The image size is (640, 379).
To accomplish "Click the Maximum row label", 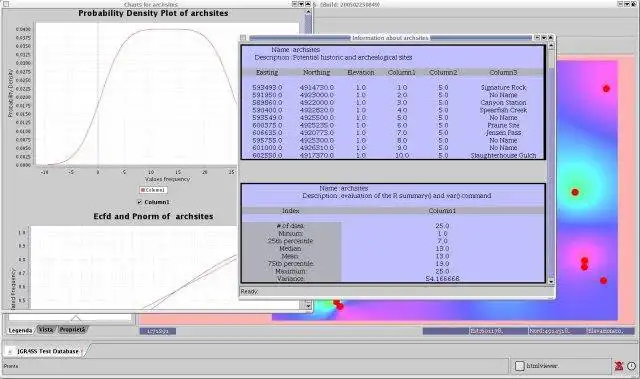I will (x=290, y=271).
